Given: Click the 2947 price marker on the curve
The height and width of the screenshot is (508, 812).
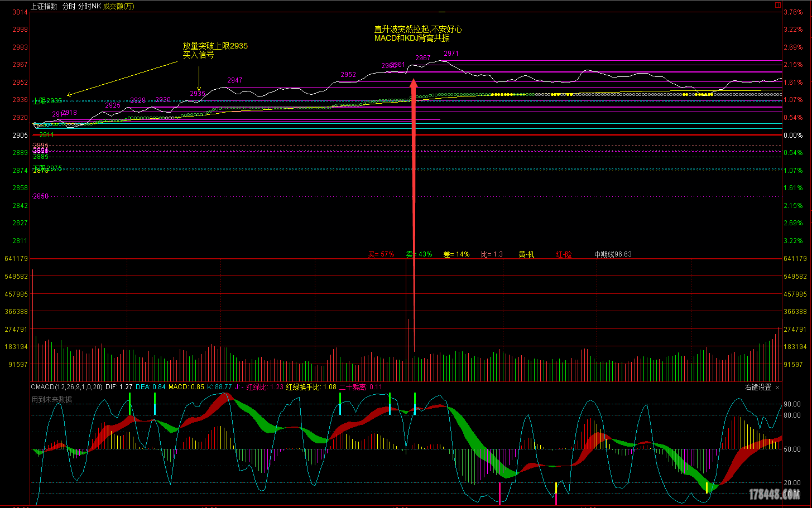Looking at the screenshot, I should click(x=235, y=80).
